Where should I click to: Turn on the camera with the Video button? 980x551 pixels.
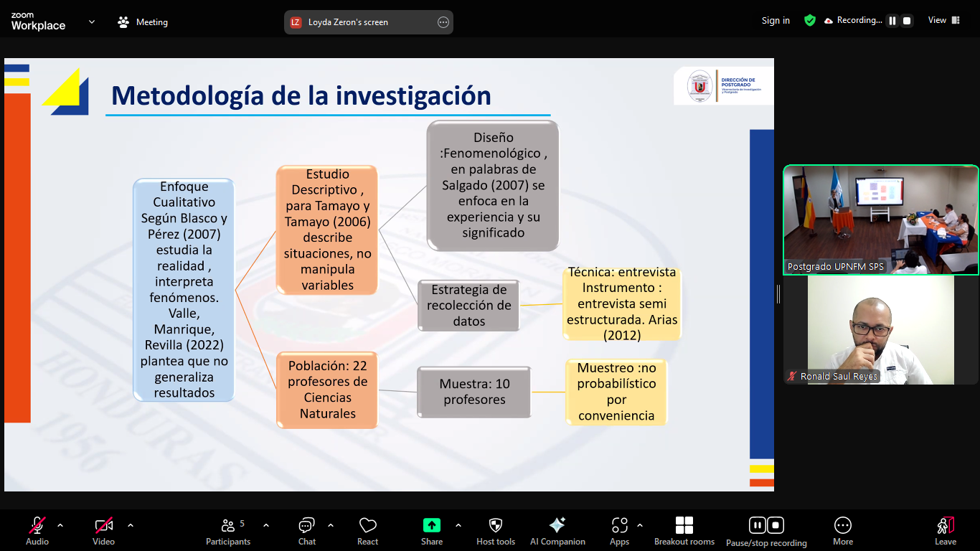click(x=103, y=531)
